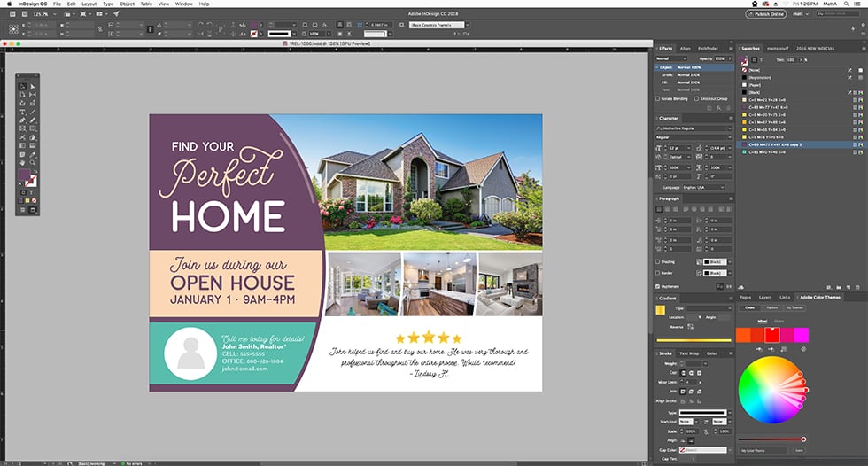868x466 pixels.
Task: Switch to Wheel view in Color Themes
Action: pos(763,321)
